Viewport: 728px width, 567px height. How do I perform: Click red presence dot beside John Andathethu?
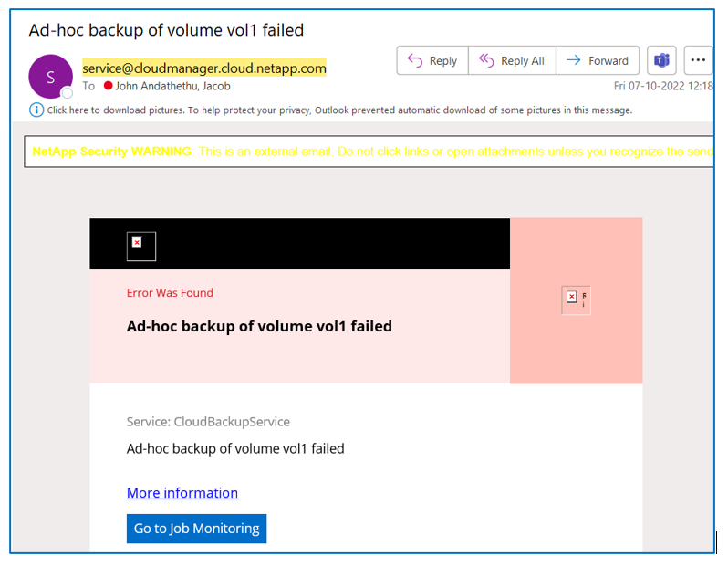[108, 86]
